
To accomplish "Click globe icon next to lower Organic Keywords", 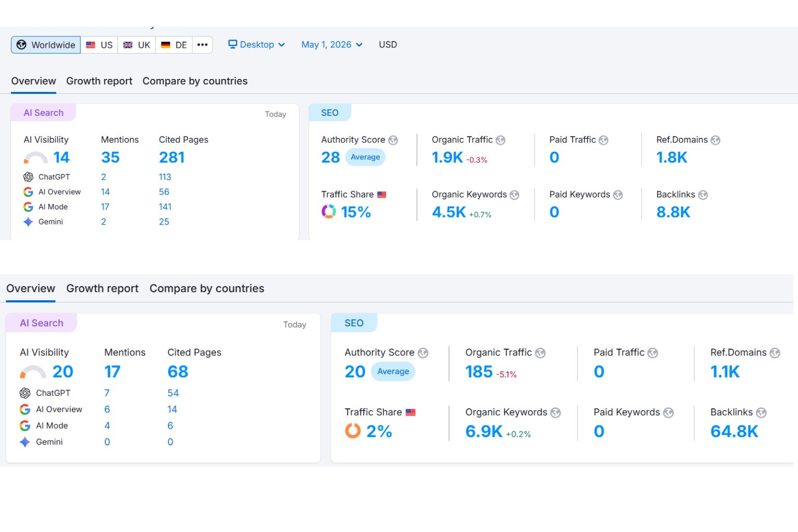I will (556, 413).
